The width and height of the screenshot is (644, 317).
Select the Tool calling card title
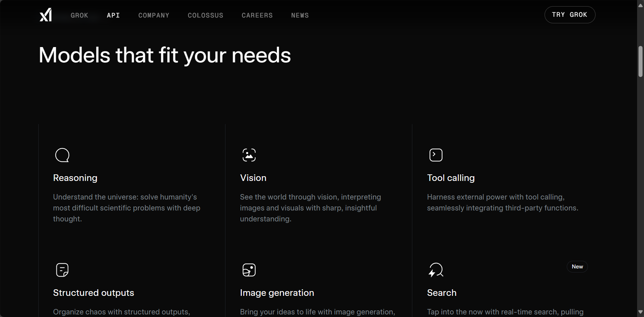[451, 178]
